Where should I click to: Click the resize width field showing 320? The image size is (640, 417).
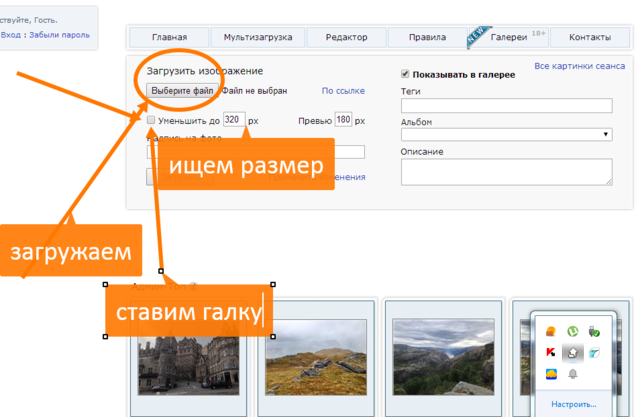pyautogui.click(x=234, y=120)
